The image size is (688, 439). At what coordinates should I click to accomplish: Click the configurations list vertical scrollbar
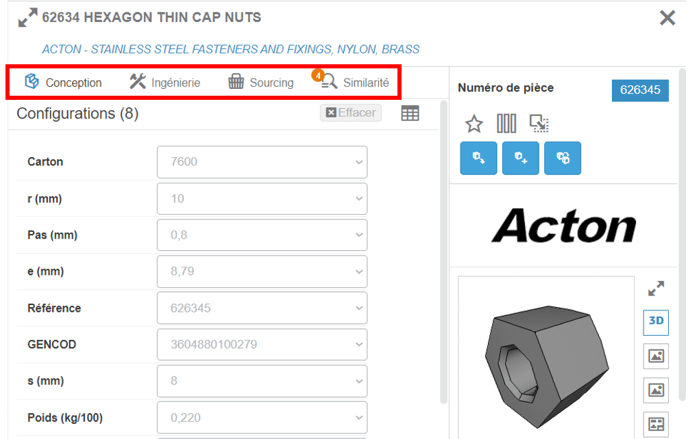[x=444, y=252]
